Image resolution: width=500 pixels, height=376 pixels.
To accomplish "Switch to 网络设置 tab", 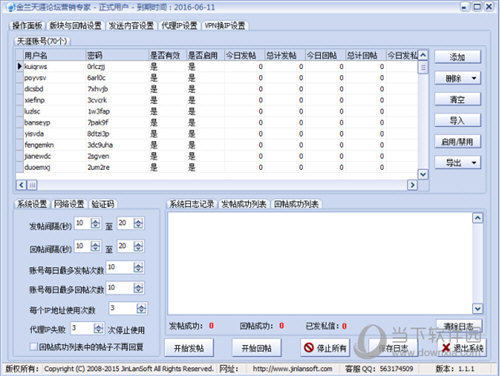I will (69, 204).
